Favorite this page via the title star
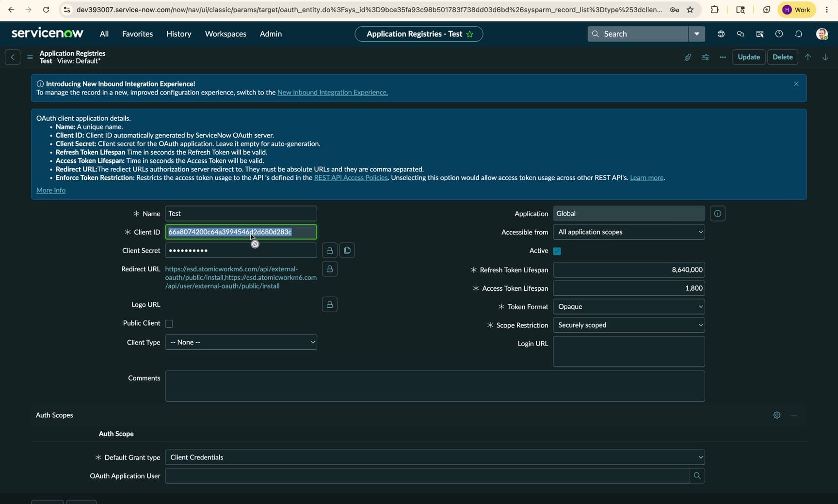This screenshot has height=504, width=838. (x=469, y=34)
